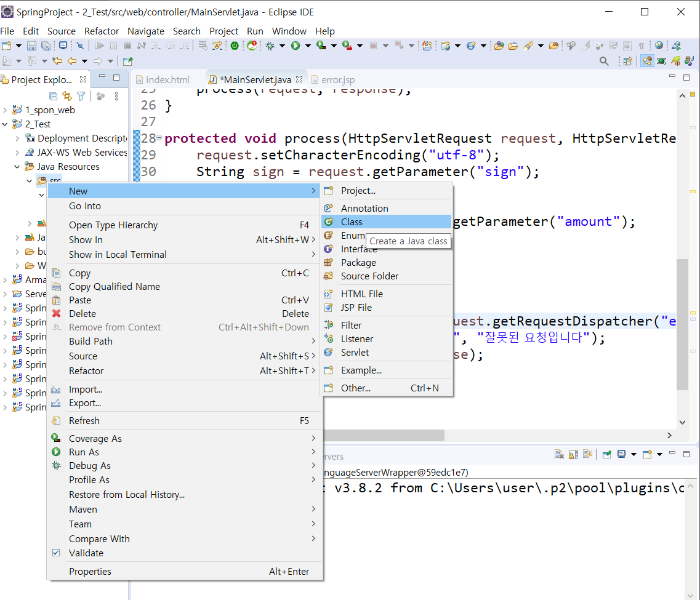The height and width of the screenshot is (600, 700).
Task: Go to Last Edit Location arrow icon
Action: tap(57, 61)
